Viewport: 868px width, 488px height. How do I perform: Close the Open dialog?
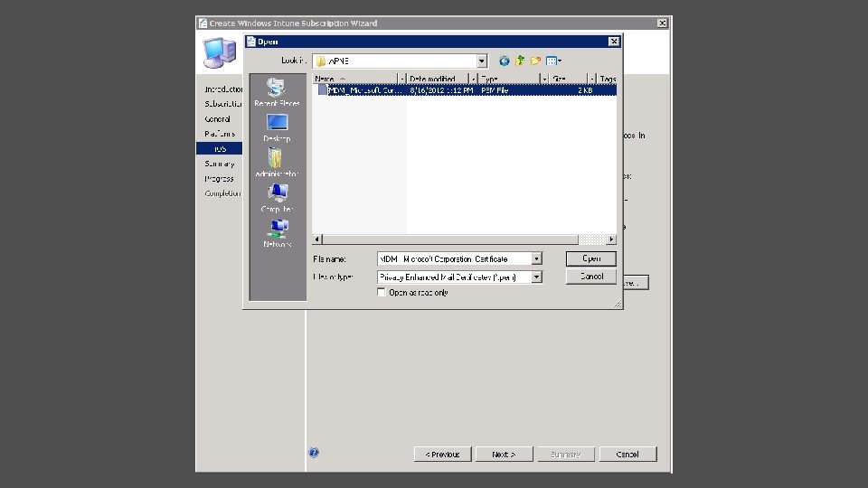coord(614,42)
